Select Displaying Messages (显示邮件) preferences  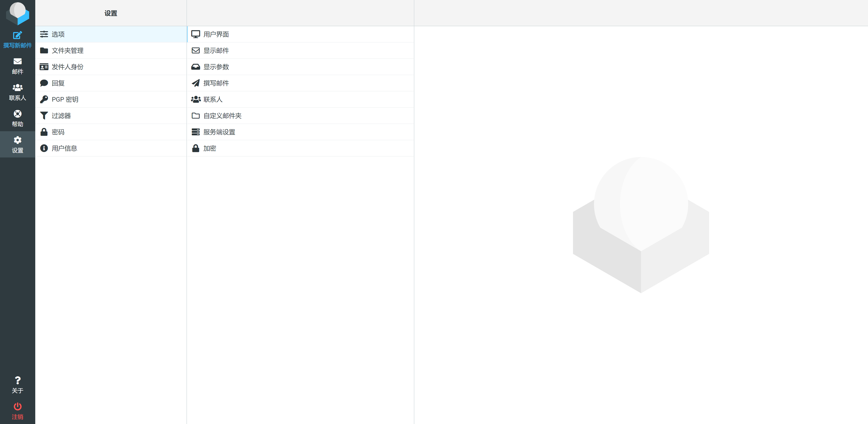pos(216,51)
